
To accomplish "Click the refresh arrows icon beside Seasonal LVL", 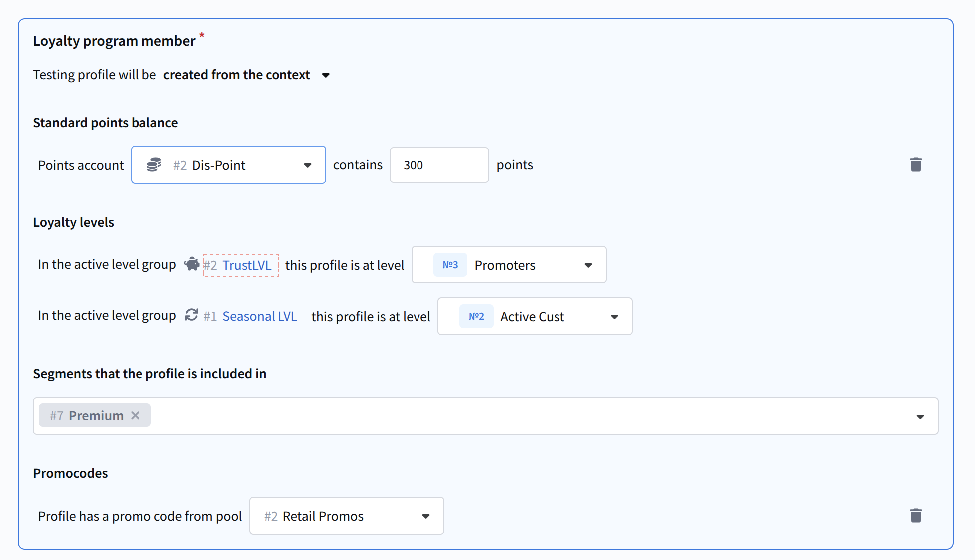I will coord(192,315).
